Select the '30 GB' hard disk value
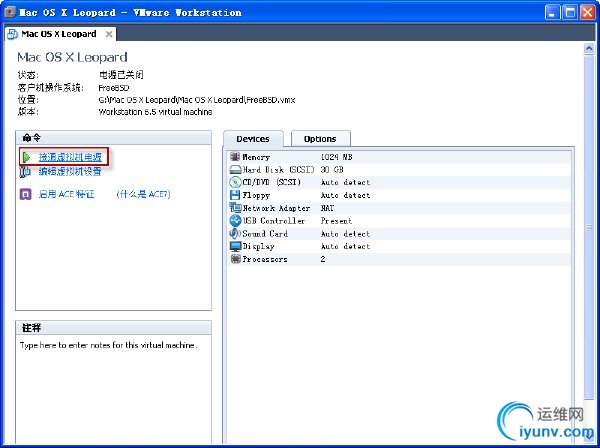The image size is (600, 448). click(332, 169)
